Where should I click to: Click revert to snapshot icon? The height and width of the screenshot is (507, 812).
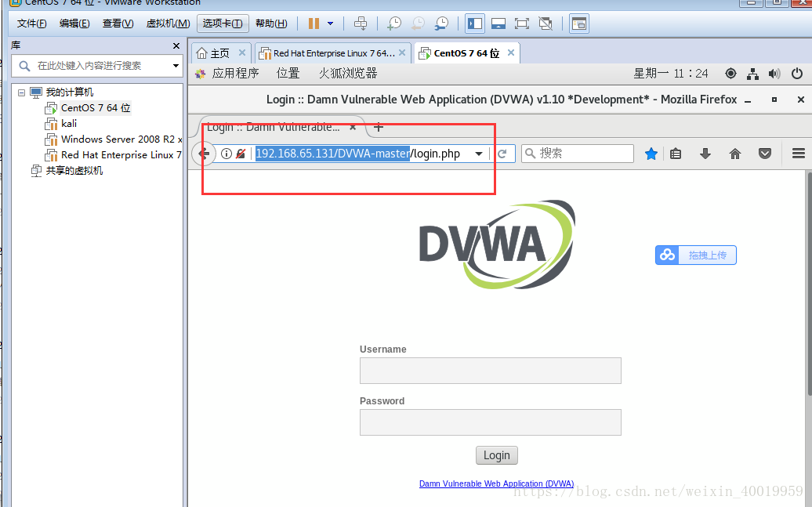(x=418, y=24)
